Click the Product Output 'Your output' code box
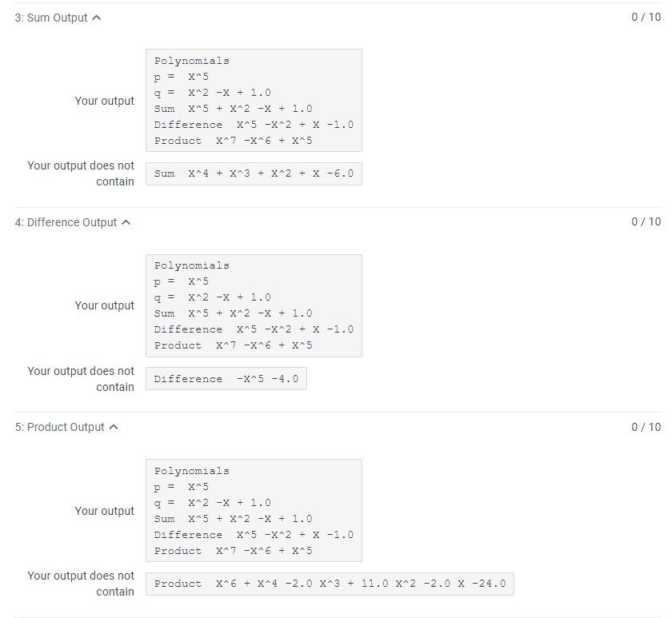 pos(254,511)
